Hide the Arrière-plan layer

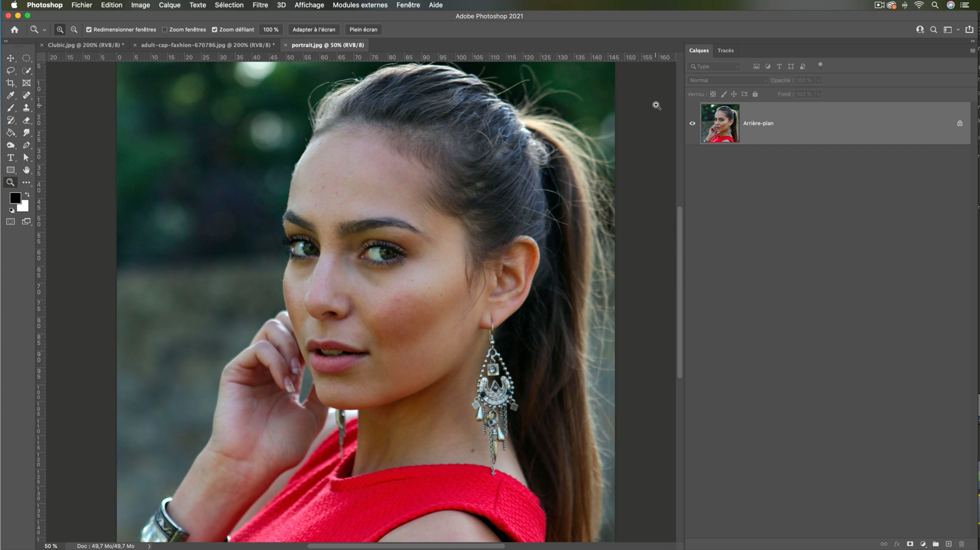coord(693,123)
